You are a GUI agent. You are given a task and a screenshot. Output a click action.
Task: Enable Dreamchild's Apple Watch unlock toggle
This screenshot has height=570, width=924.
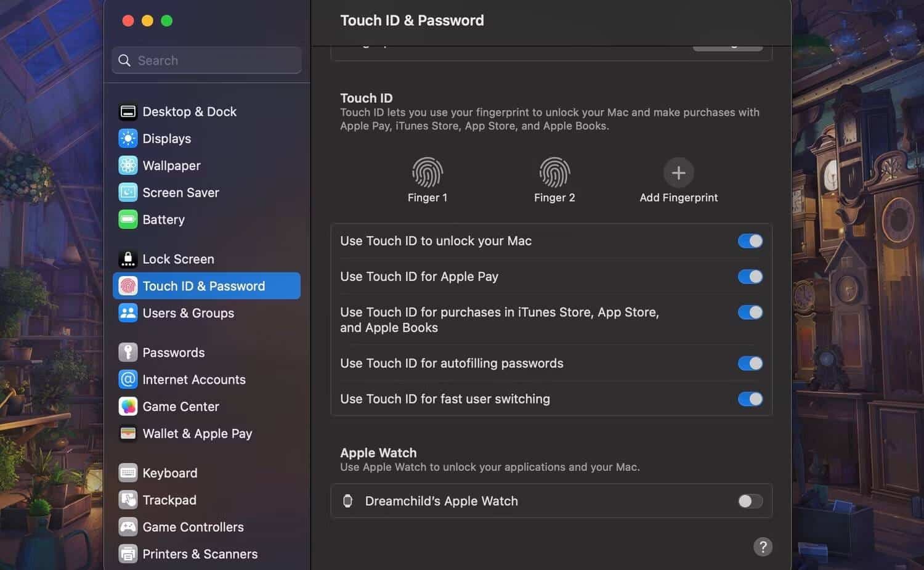pyautogui.click(x=750, y=501)
